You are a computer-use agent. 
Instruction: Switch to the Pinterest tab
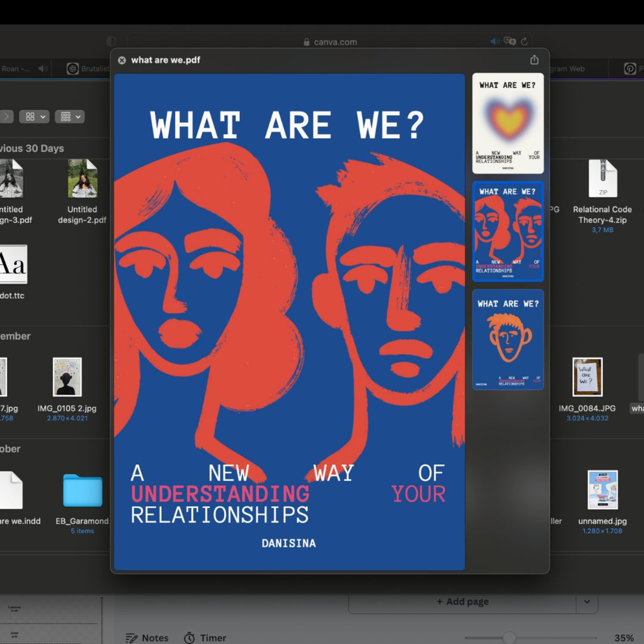[630, 69]
